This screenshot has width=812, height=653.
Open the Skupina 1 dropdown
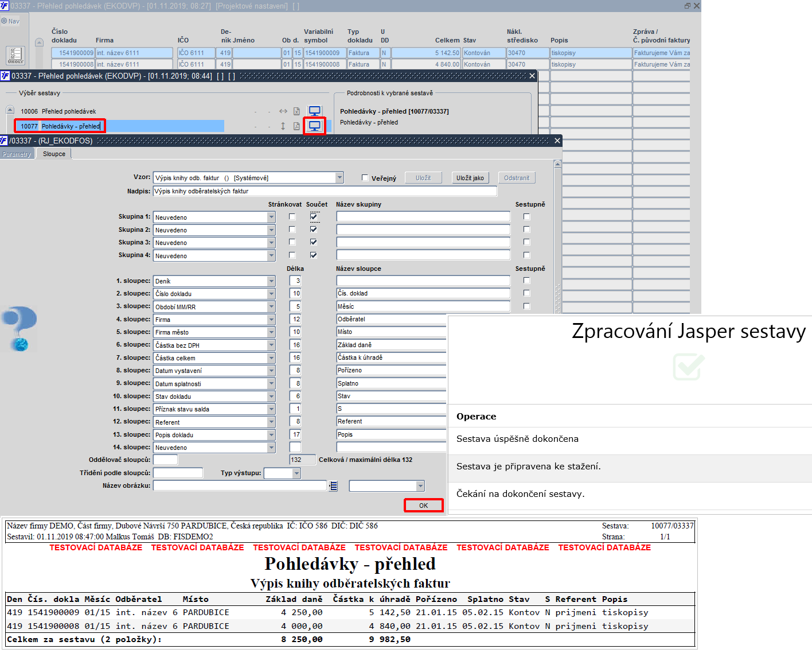tap(271, 217)
